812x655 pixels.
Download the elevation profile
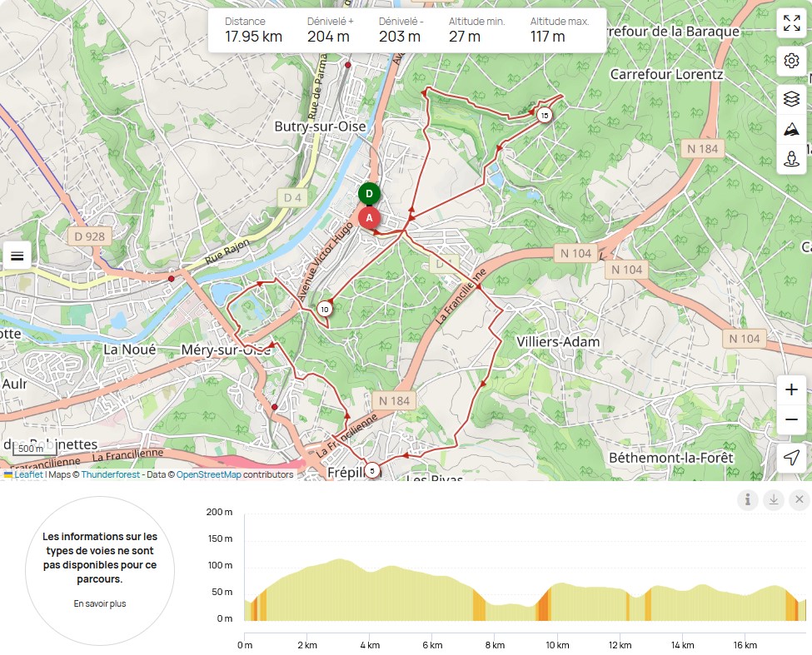pyautogui.click(x=774, y=499)
